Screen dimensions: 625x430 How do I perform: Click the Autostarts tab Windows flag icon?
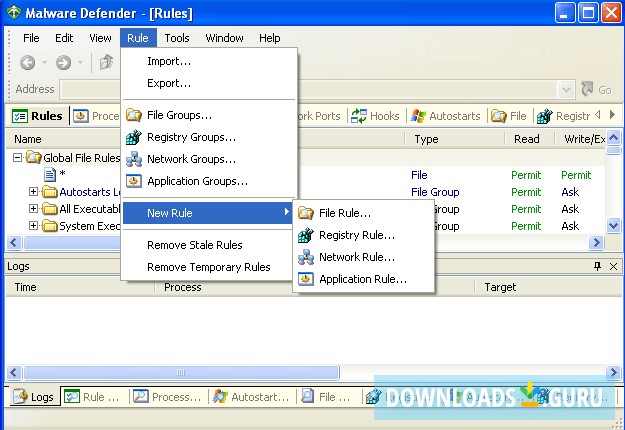tap(419, 116)
